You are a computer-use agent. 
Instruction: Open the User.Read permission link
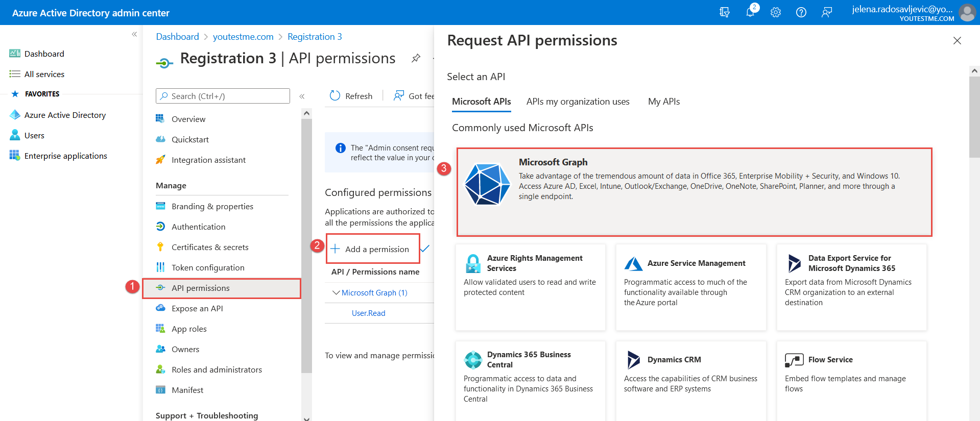368,313
